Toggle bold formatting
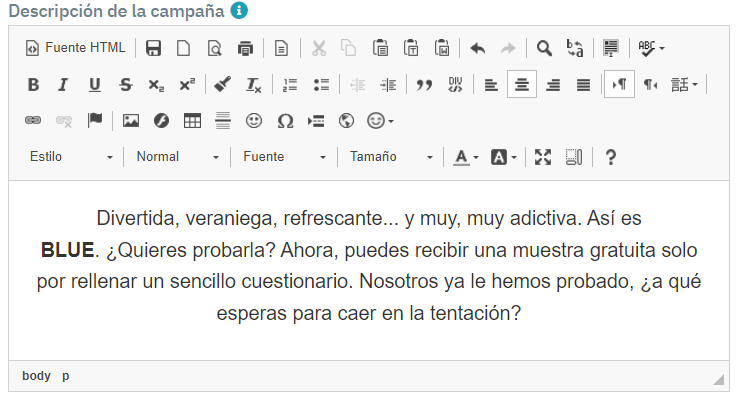The width and height of the screenshot is (740, 404). coord(33,85)
